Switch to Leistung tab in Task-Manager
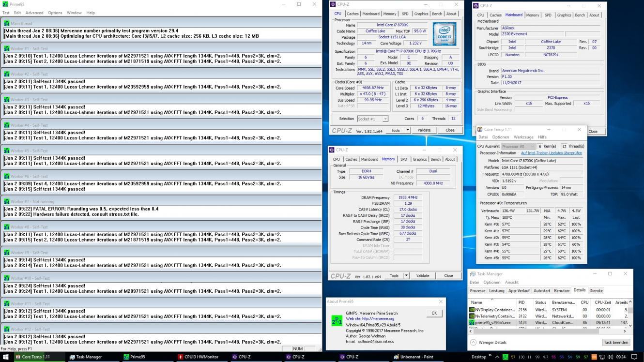The image size is (644, 362). pos(496,290)
